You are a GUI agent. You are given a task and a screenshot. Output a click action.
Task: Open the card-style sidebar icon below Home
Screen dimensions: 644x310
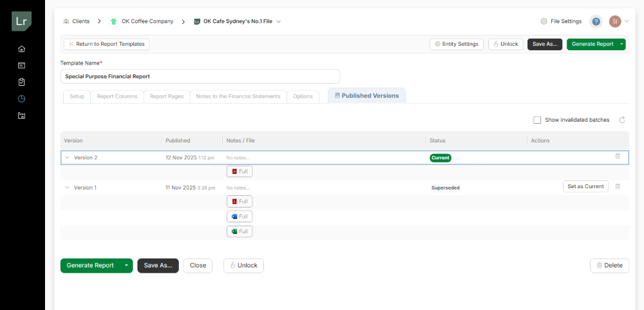tap(22, 65)
